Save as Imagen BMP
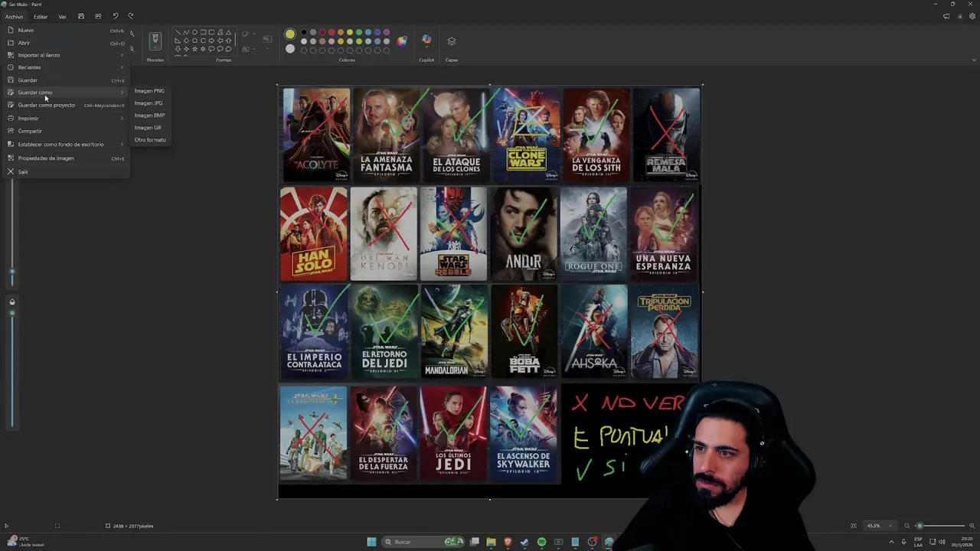This screenshot has height=551, width=980. (150, 116)
